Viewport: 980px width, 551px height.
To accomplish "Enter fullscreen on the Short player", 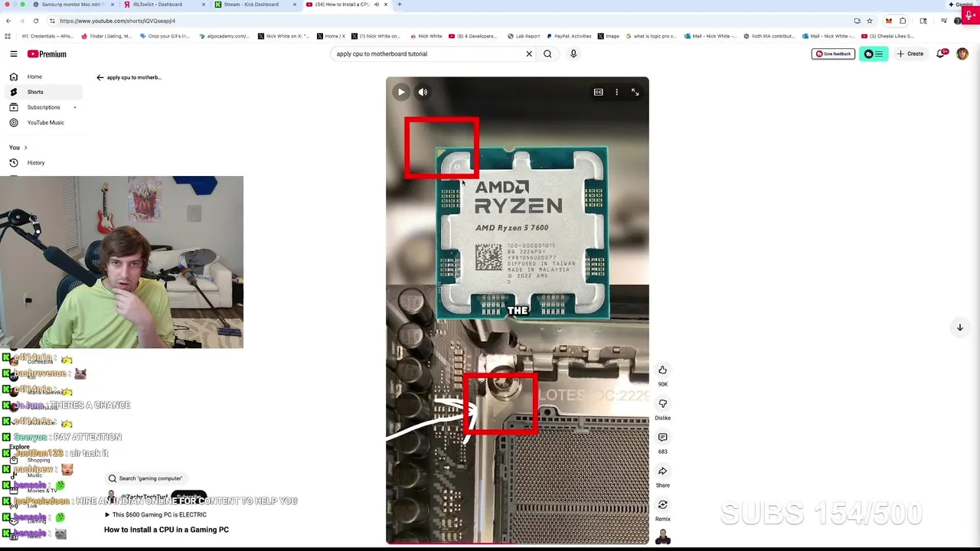I will click(x=635, y=92).
